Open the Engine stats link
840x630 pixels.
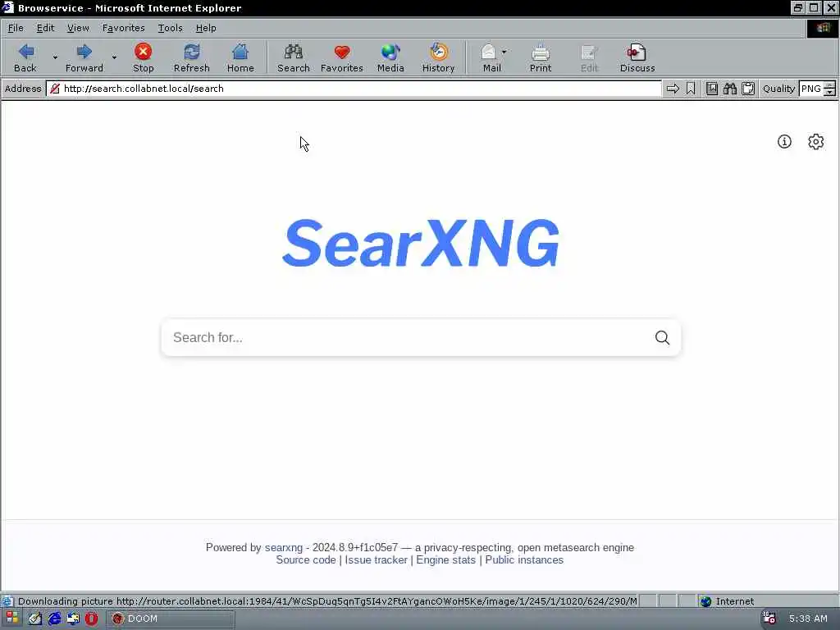(x=445, y=559)
